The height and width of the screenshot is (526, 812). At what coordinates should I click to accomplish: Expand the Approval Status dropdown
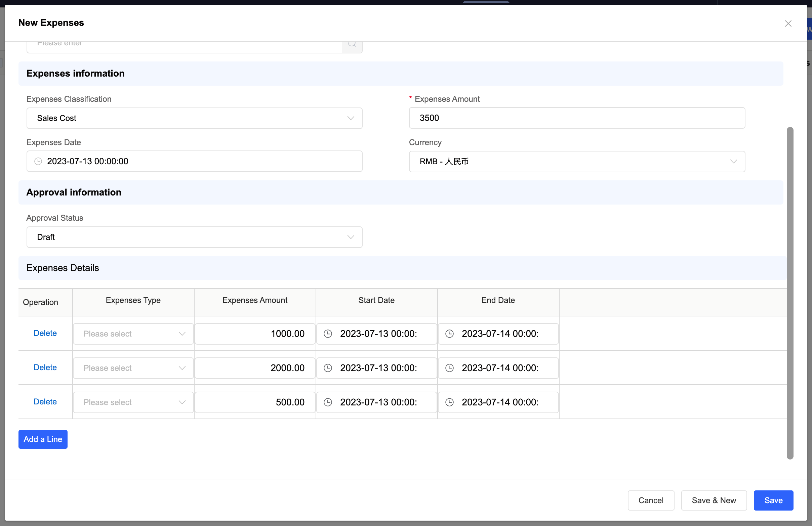tap(194, 237)
